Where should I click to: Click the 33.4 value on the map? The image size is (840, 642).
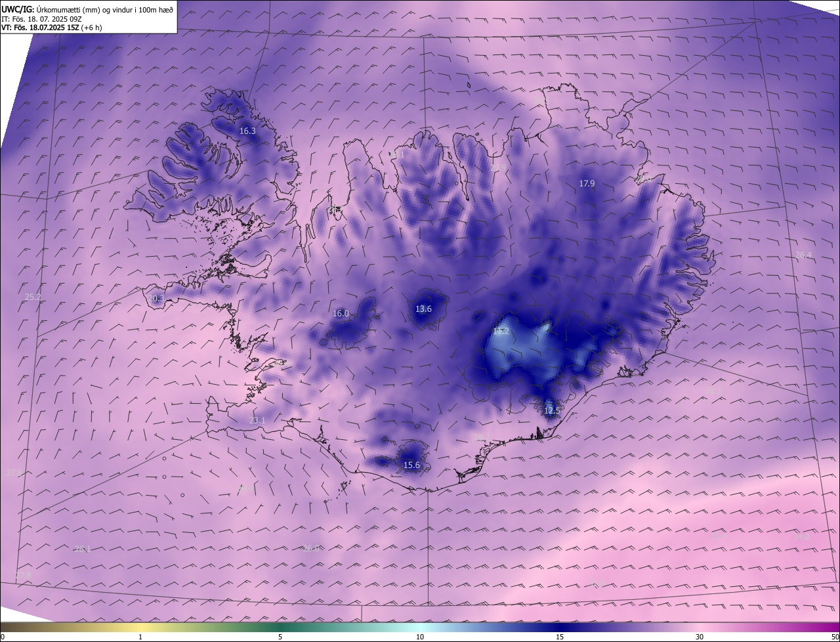pos(719,536)
